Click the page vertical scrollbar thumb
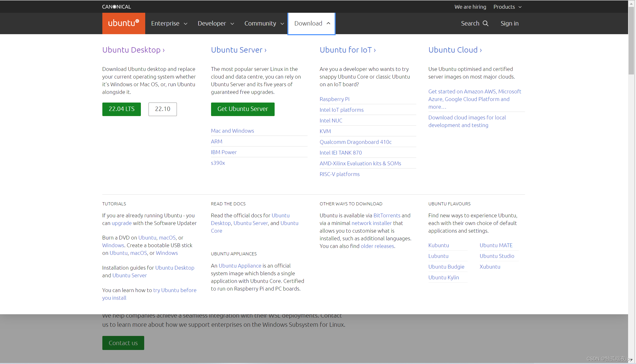 click(631, 41)
